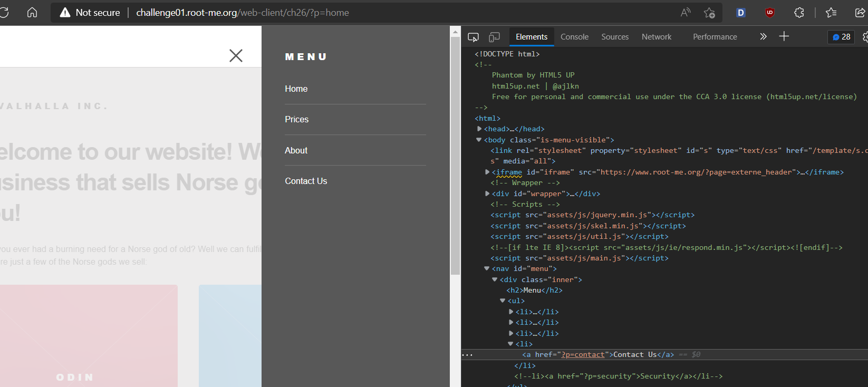The image size is (868, 387).
Task: Click the page scrollbar thumb
Action: pyautogui.click(x=455, y=156)
